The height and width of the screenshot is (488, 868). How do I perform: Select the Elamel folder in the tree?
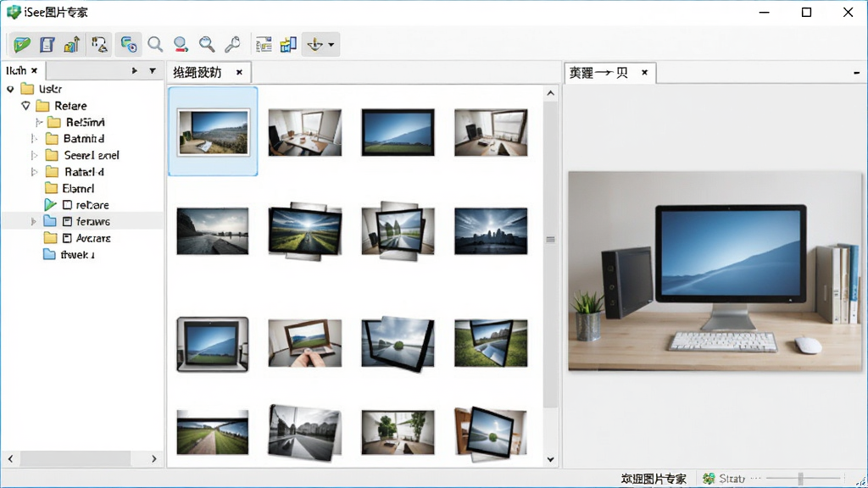click(x=70, y=188)
